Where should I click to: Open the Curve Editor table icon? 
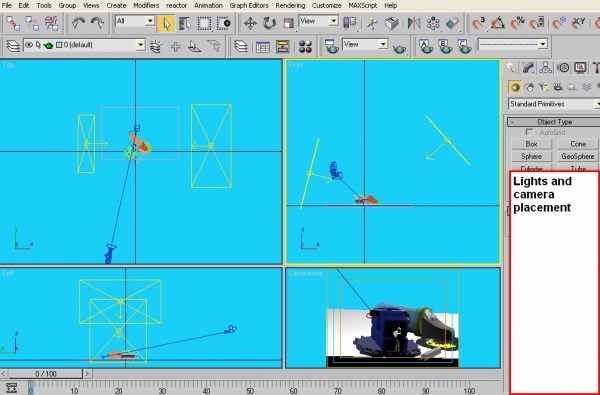tap(262, 46)
